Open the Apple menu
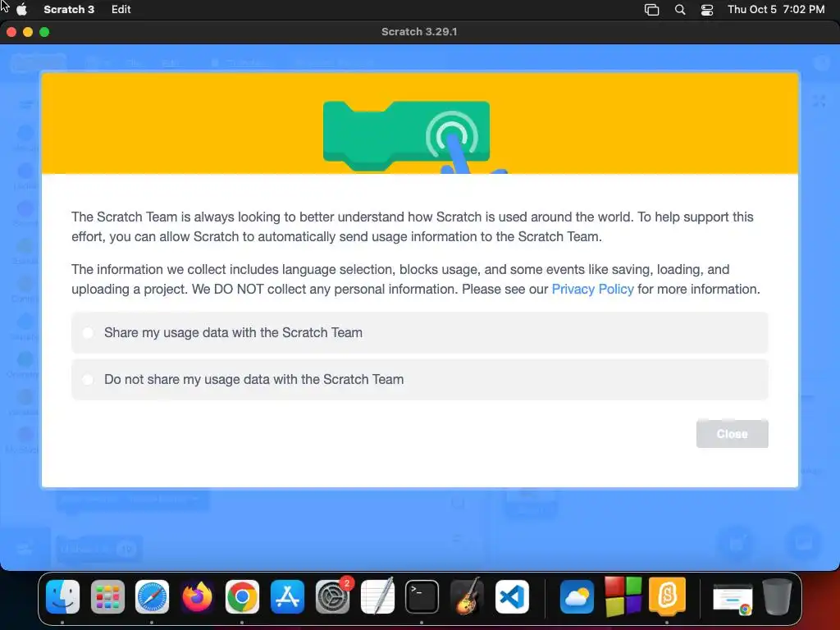Viewport: 840px width, 630px height. click(x=22, y=9)
